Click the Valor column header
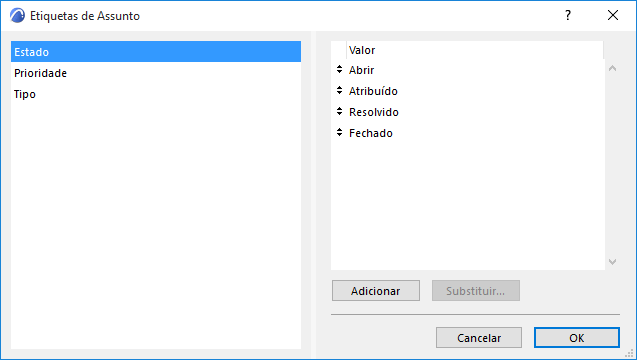Screen dimensions: 637x360 (x=474, y=50)
